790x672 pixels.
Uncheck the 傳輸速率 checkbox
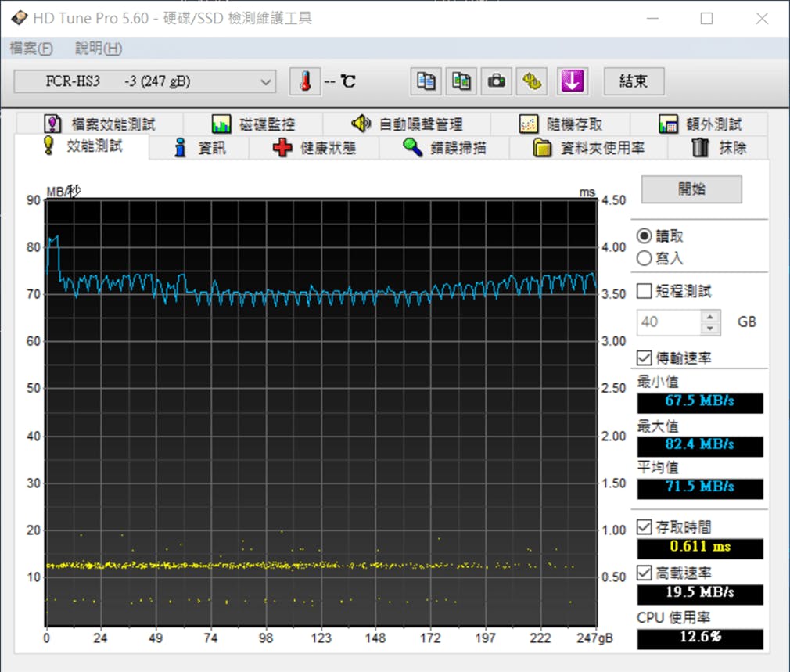click(x=643, y=358)
